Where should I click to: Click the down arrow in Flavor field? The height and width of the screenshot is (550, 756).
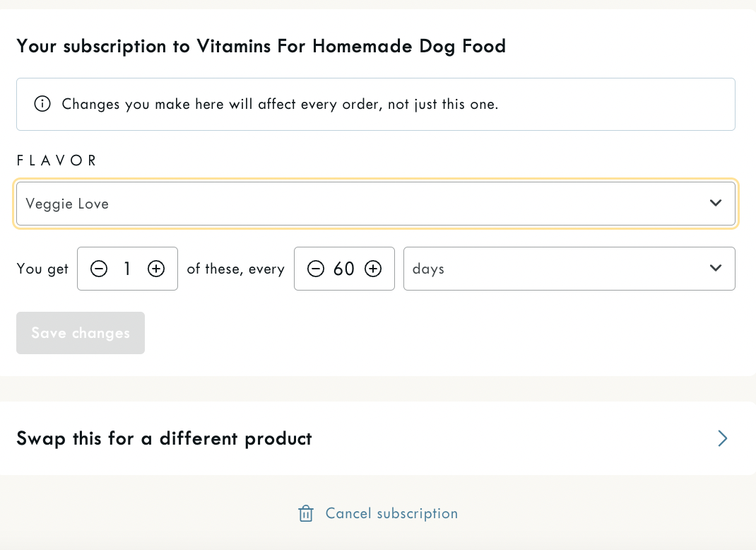[716, 204]
